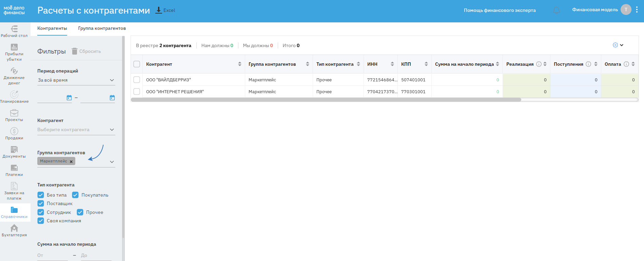Expand the Группа контрагентов filter dropdown
Image resolution: width=644 pixels, height=261 pixels.
[x=112, y=162]
